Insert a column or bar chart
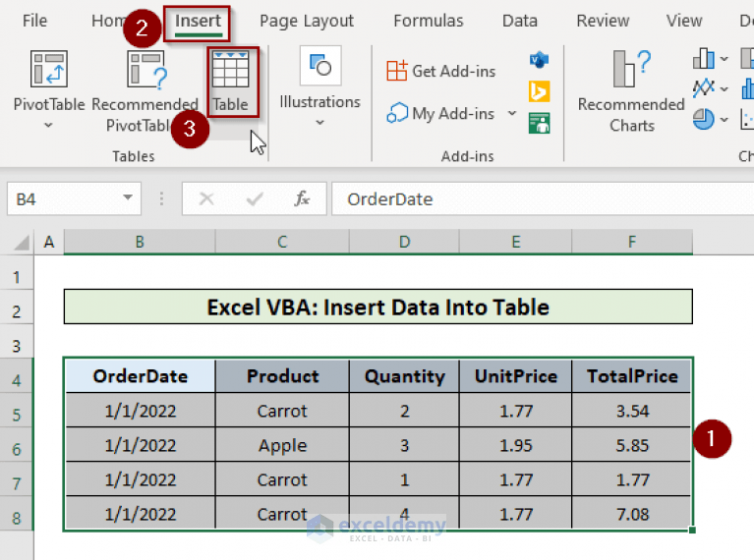 coord(704,59)
